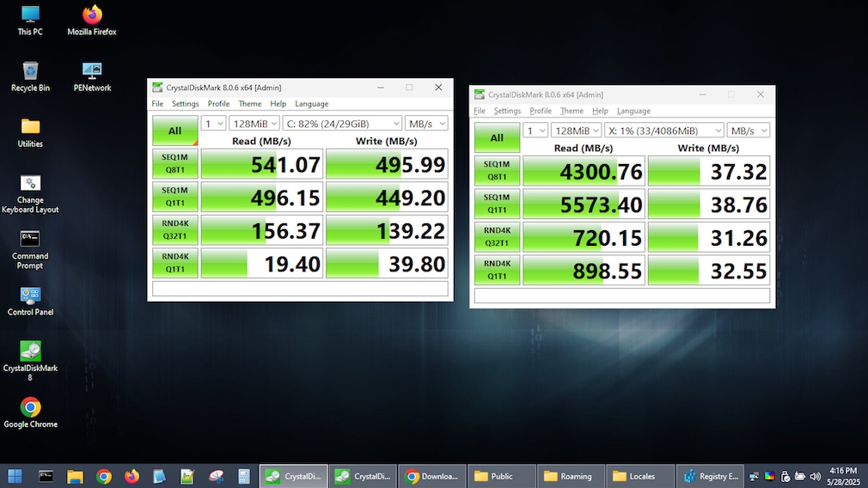
Task: Click CrystalDiskMark title icon in right window
Action: click(480, 95)
